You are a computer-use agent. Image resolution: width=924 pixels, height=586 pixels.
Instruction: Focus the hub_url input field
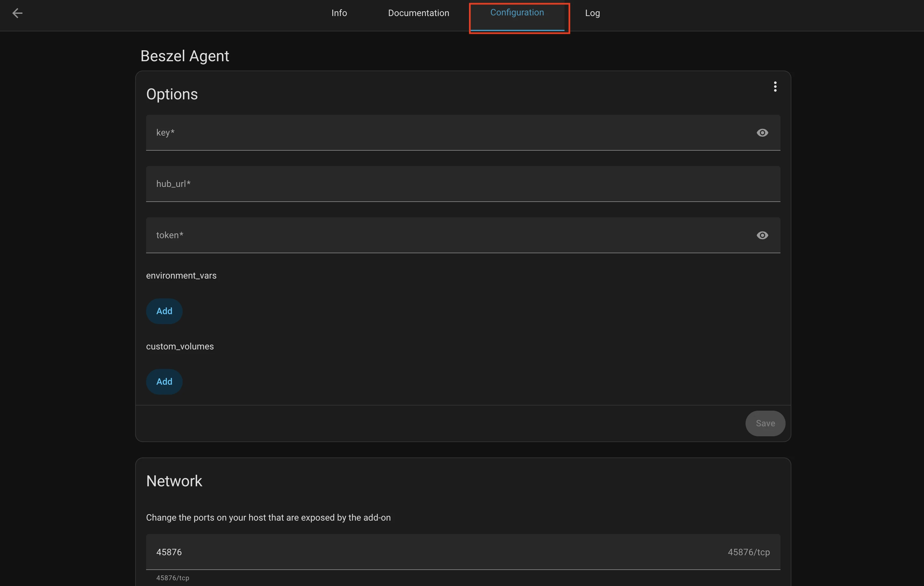463,184
